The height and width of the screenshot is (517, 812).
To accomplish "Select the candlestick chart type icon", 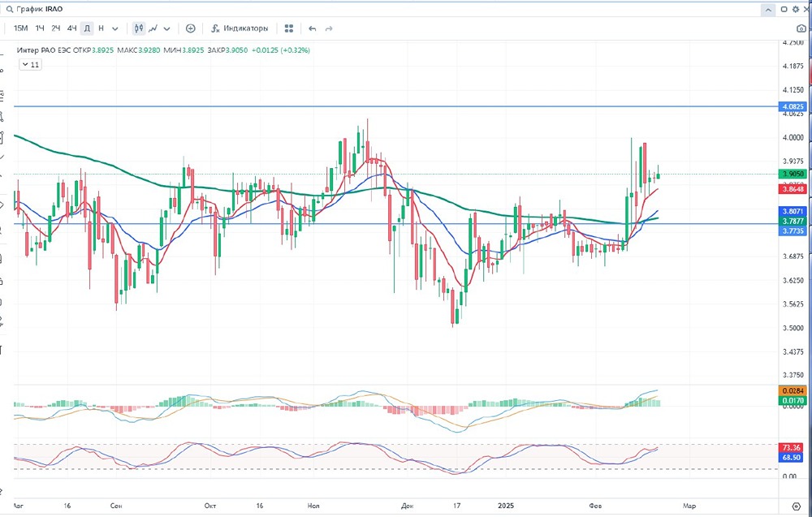I will (138, 28).
